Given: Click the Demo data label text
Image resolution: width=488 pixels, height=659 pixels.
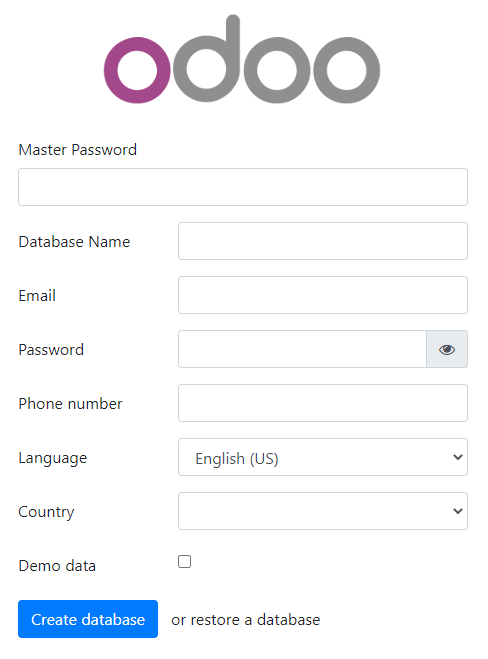Looking at the screenshot, I should pos(57,566).
